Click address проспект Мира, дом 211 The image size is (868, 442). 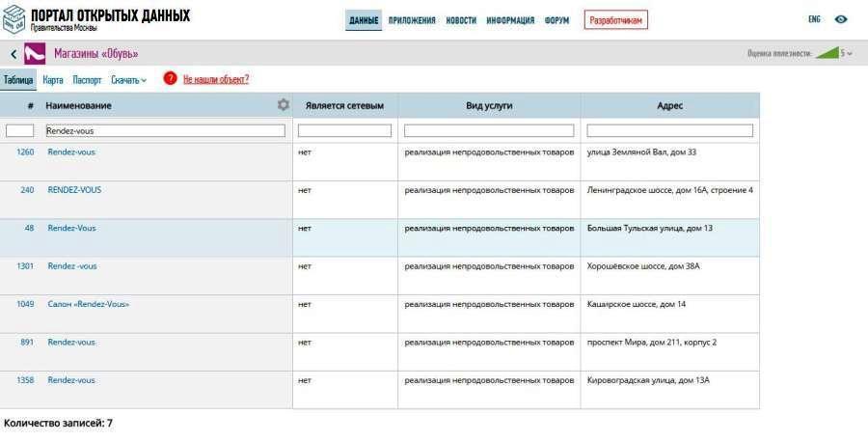(652, 343)
